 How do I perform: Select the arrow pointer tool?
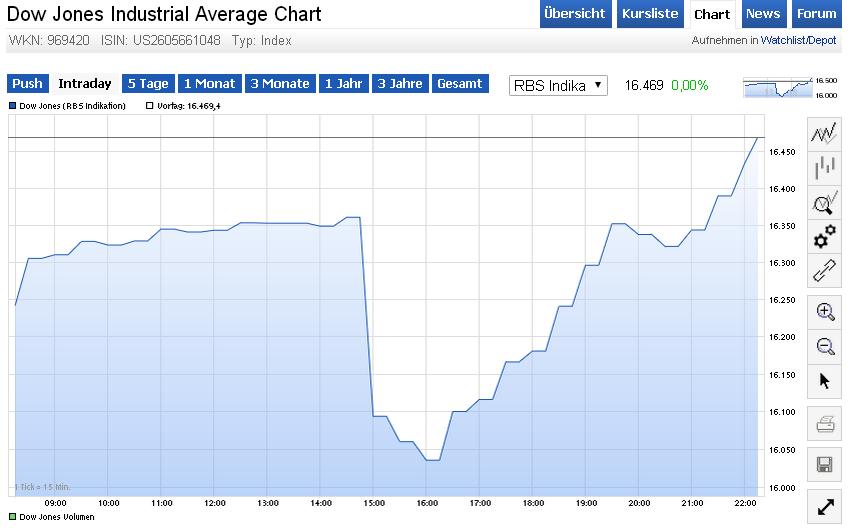[x=825, y=381]
